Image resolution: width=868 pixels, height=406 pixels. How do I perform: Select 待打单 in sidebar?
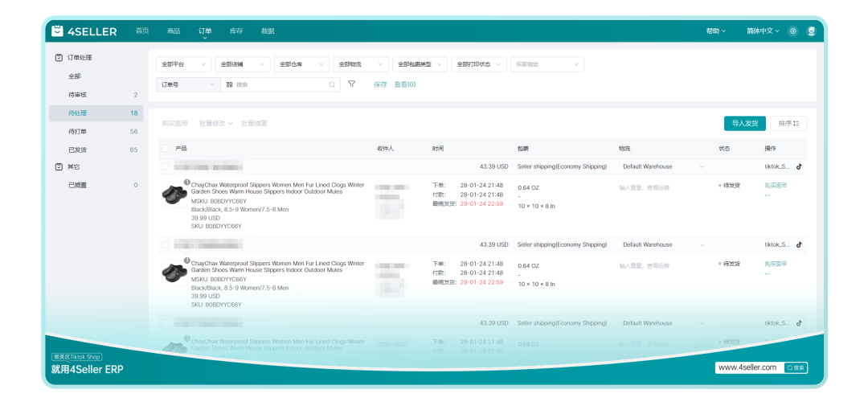96,132
